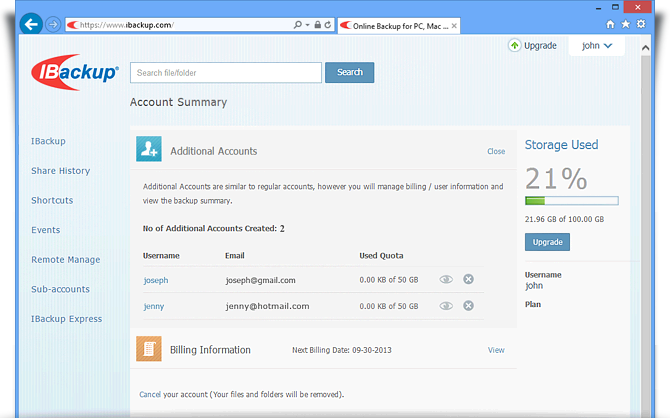Viewport: 670px width, 418px height.
Task: Open Sub-accounts in the sidebar
Action: pyautogui.click(x=60, y=289)
